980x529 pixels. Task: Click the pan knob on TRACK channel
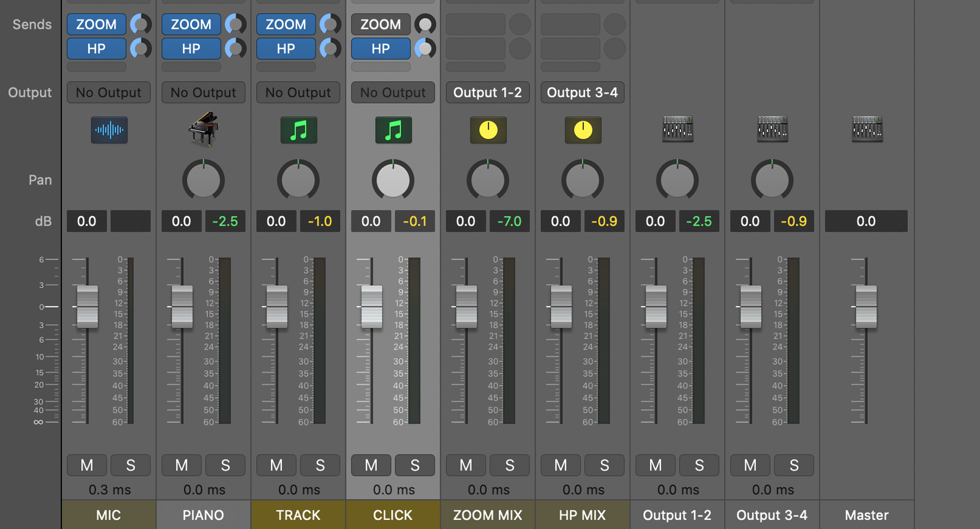(298, 180)
